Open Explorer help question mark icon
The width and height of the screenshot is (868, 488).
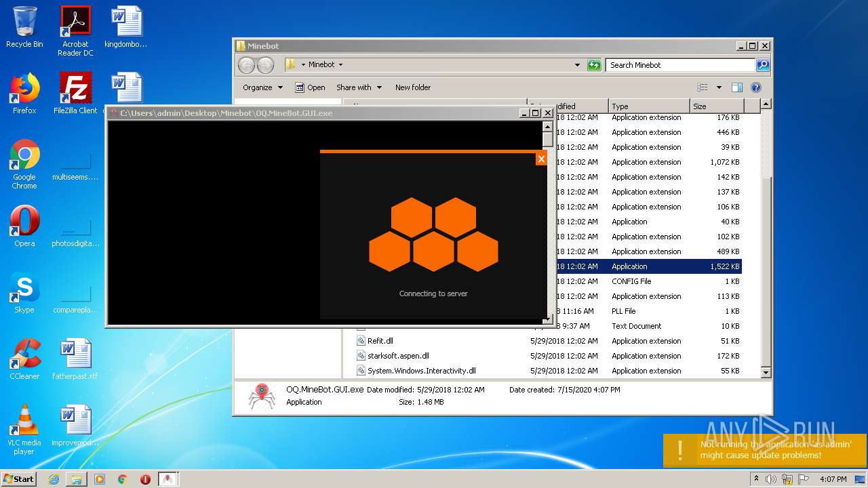point(756,87)
